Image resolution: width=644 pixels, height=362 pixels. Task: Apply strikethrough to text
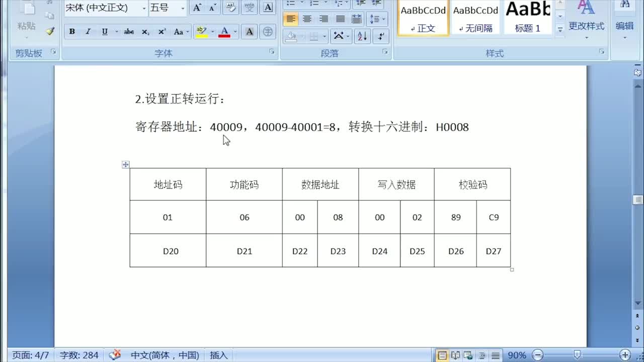point(129,32)
